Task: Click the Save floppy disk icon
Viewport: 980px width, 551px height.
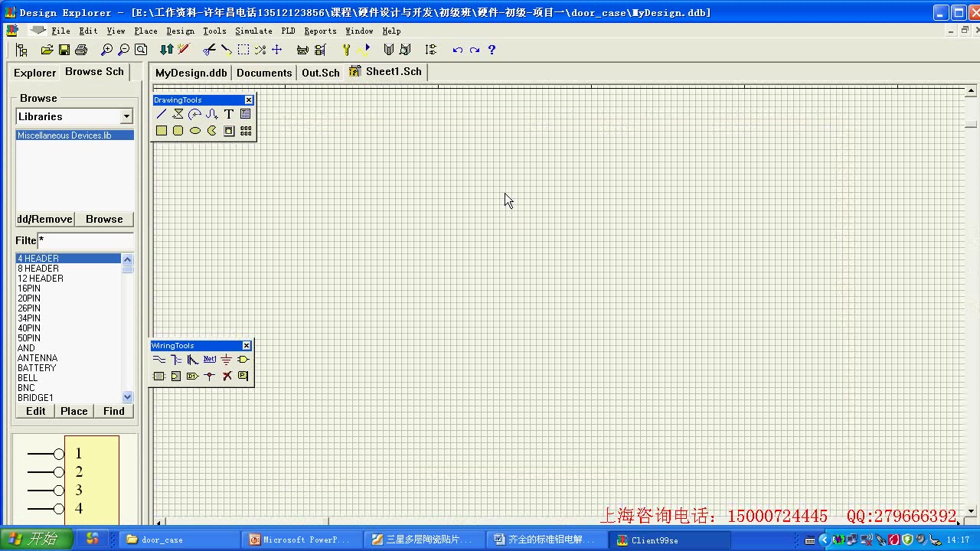Action: (x=64, y=50)
